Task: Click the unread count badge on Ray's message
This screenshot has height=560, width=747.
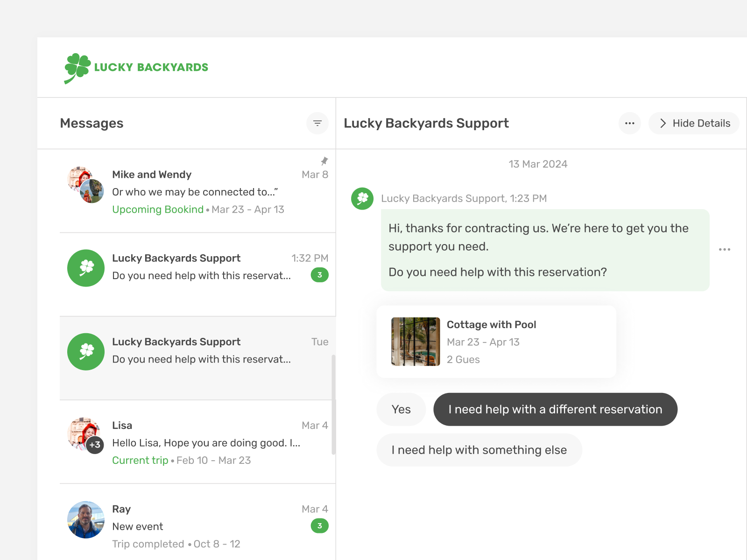Action: click(319, 526)
